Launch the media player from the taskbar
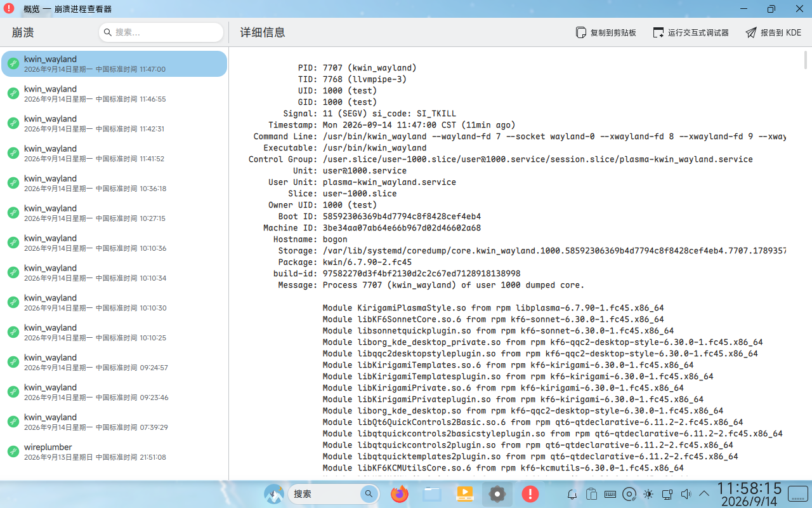 coord(465,494)
